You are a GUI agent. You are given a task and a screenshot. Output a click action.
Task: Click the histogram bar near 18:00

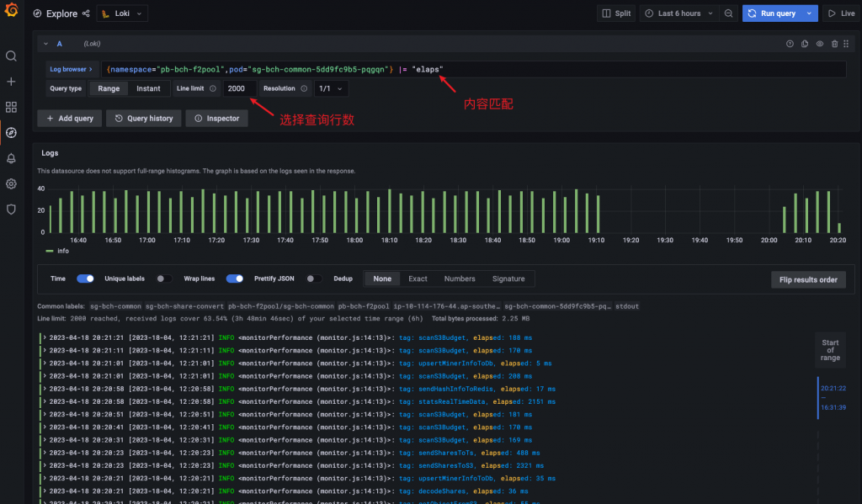(x=356, y=215)
